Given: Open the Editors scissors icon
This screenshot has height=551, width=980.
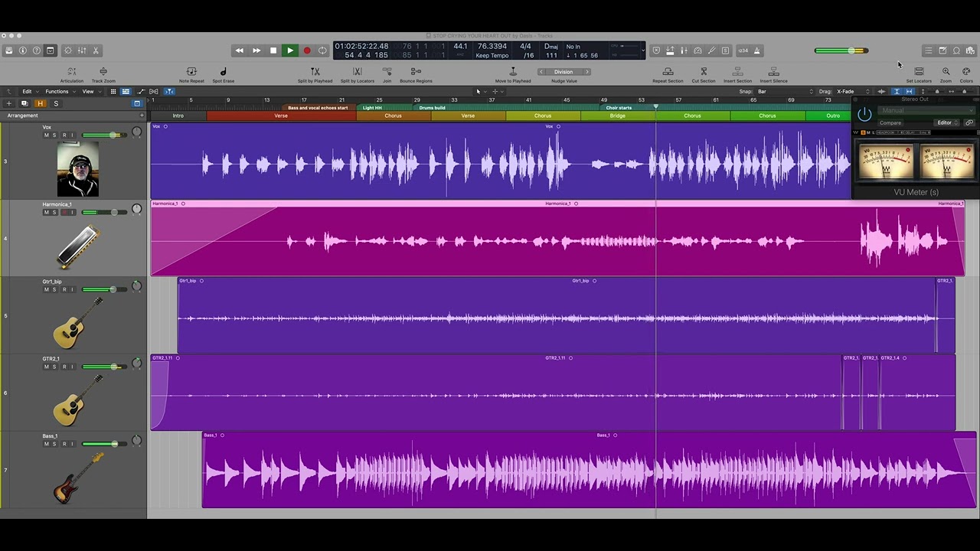Looking at the screenshot, I should [96, 51].
